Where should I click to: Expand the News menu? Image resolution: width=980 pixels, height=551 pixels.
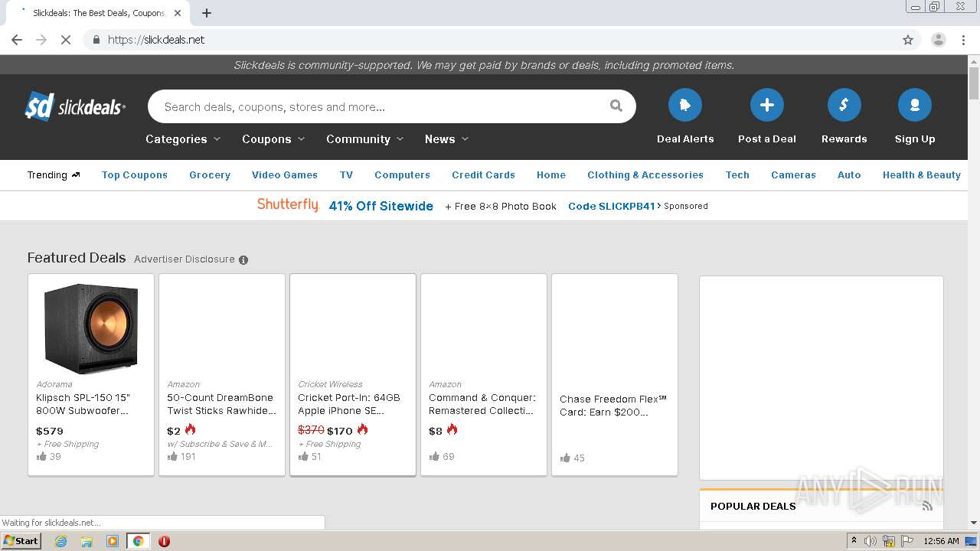pos(446,139)
